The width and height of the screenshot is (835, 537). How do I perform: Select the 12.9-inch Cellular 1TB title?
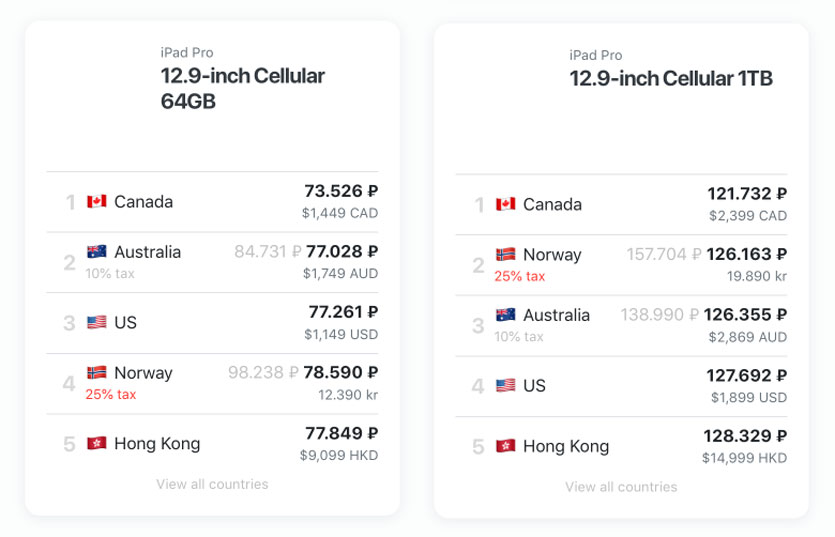point(671,78)
